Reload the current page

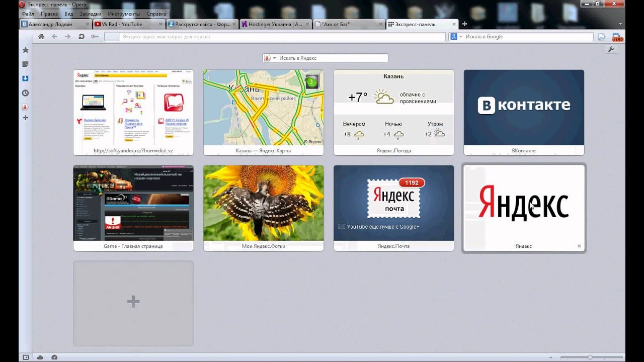click(81, 36)
